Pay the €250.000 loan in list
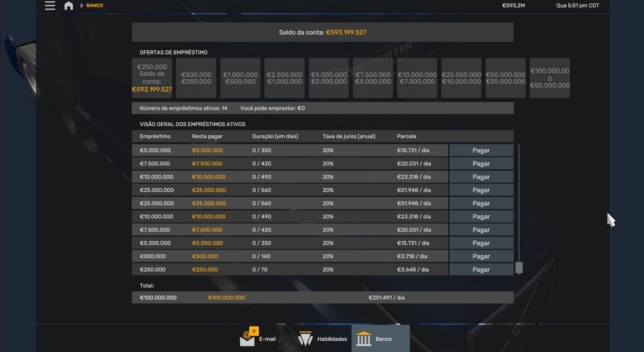Screen dimensions: 644x352 [481, 269]
